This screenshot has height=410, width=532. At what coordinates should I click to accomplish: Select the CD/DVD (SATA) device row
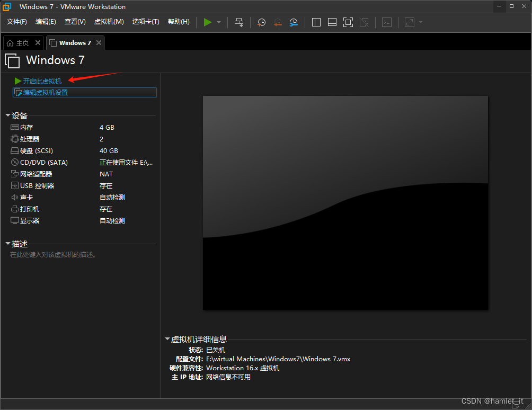coord(83,163)
